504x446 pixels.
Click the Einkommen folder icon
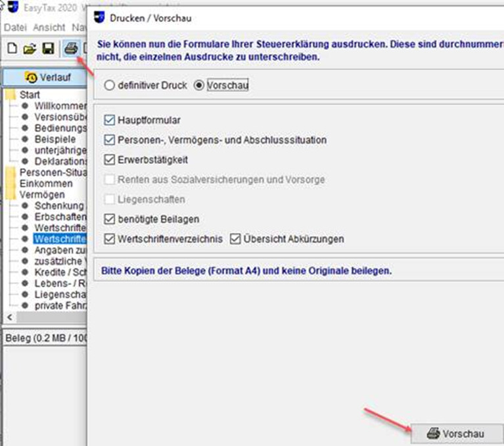click(x=11, y=184)
